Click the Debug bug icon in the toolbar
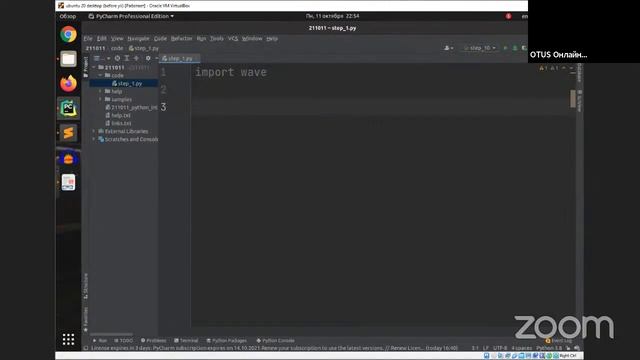This screenshot has width=640, height=360. (515, 48)
